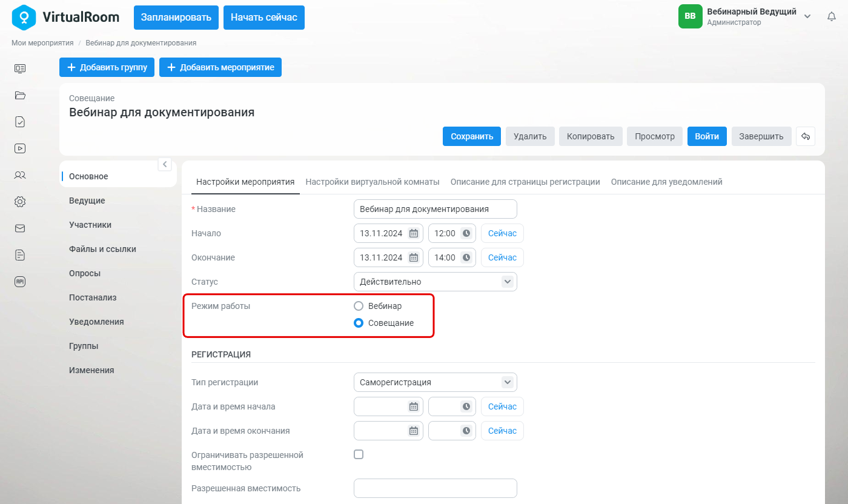Open the settings gear in sidebar
This screenshot has height=504, width=848.
20,202
